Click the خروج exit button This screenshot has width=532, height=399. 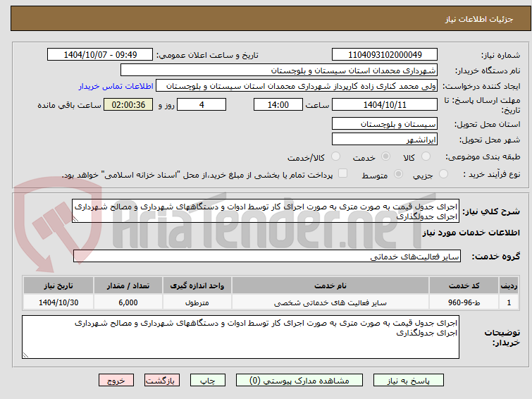click(116, 381)
